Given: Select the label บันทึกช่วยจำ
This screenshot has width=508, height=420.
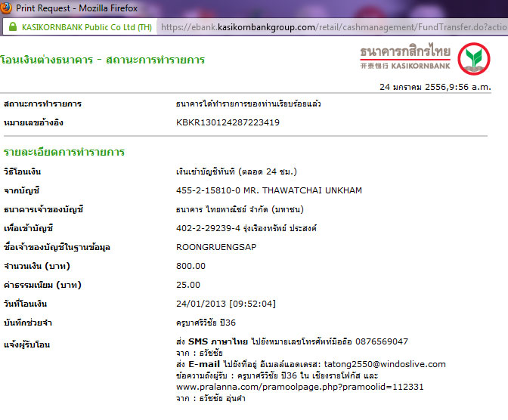Looking at the screenshot, I should [28, 323].
